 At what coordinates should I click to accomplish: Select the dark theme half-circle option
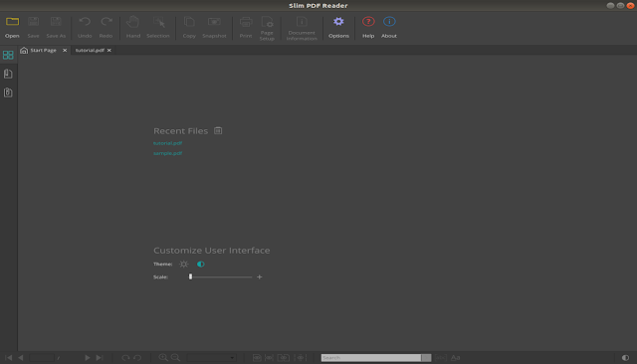[x=201, y=265]
